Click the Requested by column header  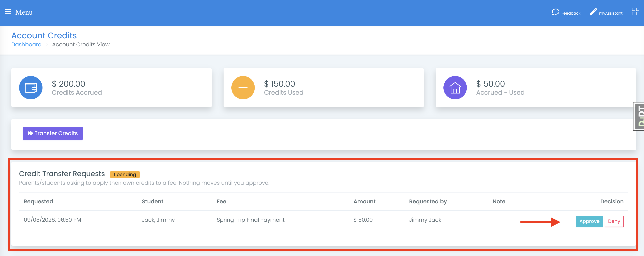(x=428, y=202)
